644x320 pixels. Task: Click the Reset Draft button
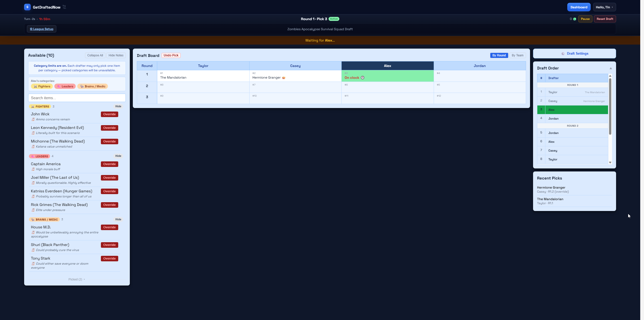tap(605, 19)
